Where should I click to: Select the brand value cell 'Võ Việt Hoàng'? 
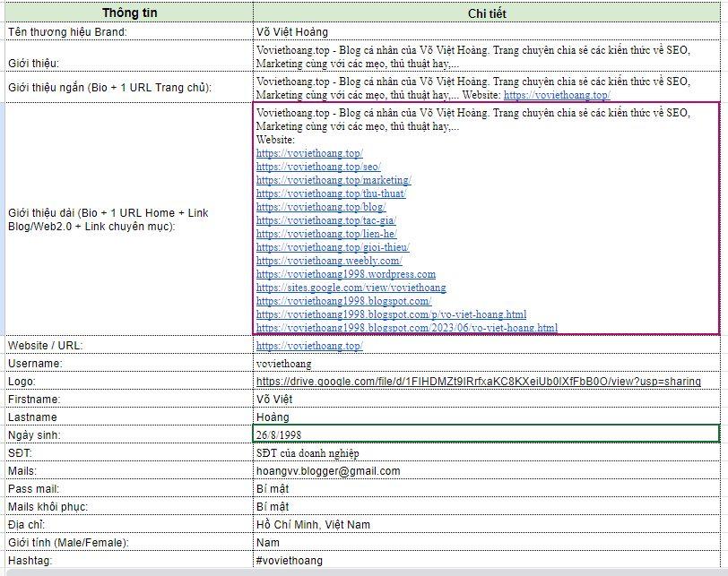[x=487, y=31]
